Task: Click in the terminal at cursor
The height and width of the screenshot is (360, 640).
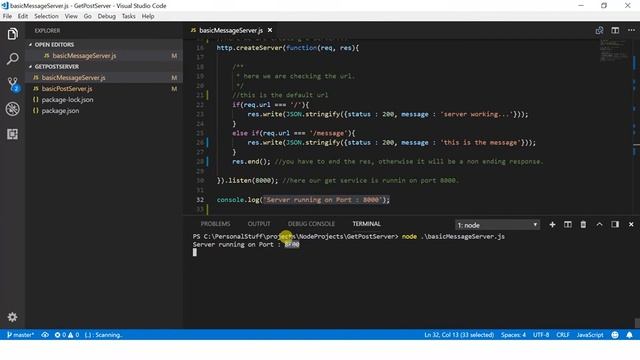Action: [195, 252]
